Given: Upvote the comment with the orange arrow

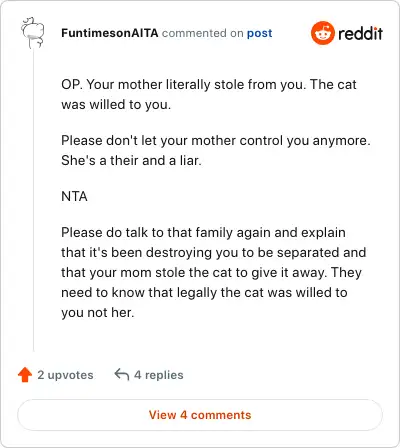Looking at the screenshot, I should click(x=25, y=375).
